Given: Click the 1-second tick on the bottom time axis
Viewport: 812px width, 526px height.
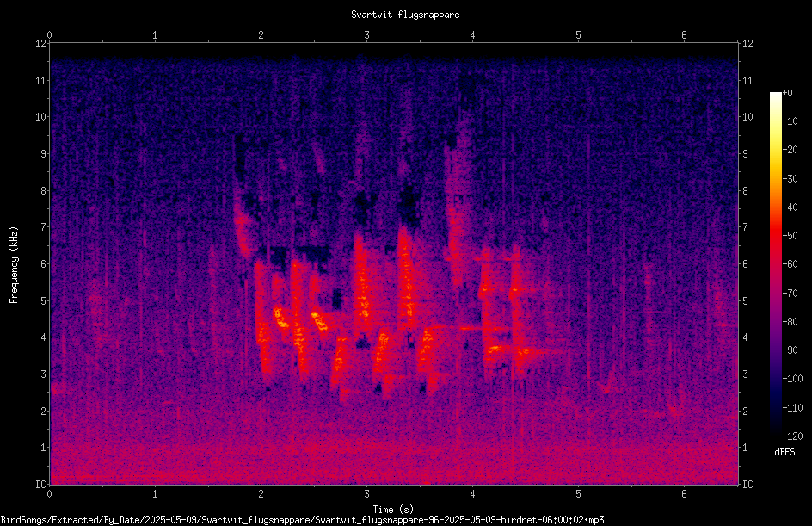Looking at the screenshot, I should coord(155,494).
